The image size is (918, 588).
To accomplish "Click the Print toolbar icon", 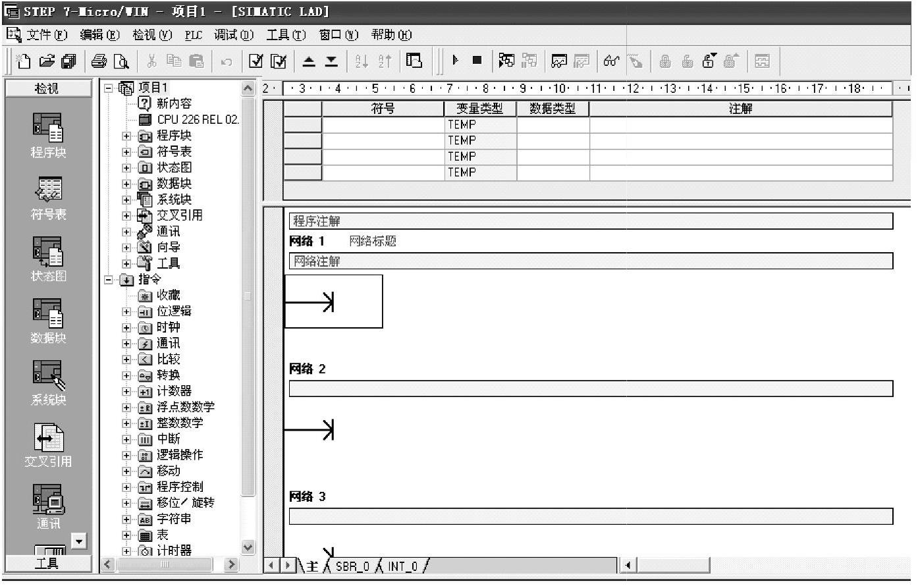I will click(99, 61).
